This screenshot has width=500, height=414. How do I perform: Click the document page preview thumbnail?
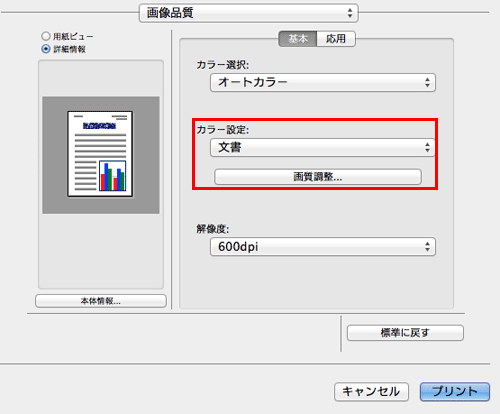[x=100, y=154]
